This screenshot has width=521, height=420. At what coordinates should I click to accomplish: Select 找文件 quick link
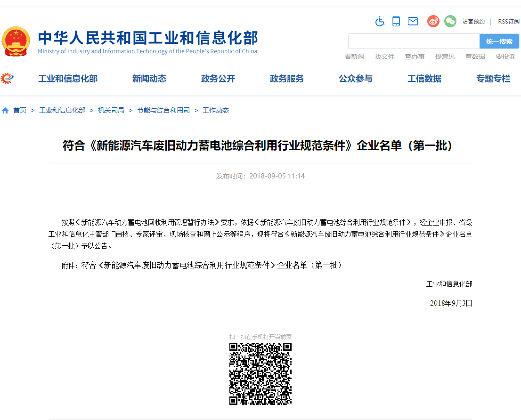coord(384,57)
